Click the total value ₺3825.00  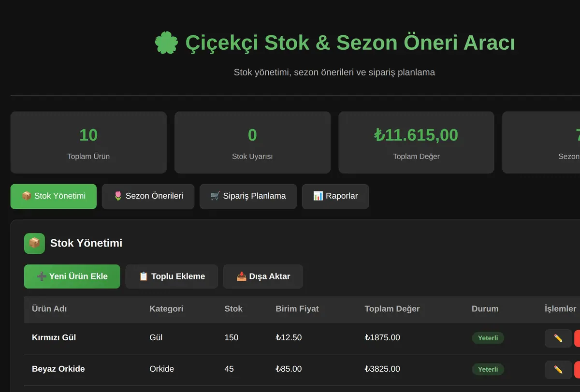[x=382, y=369]
